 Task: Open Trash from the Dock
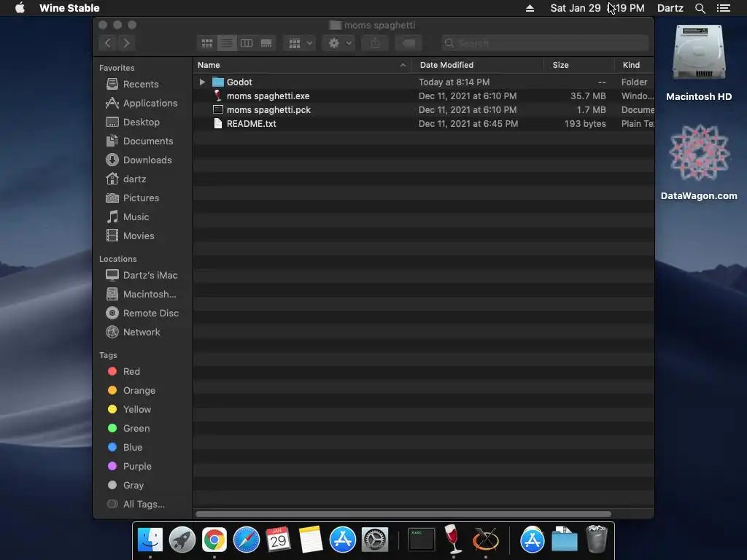pyautogui.click(x=597, y=539)
